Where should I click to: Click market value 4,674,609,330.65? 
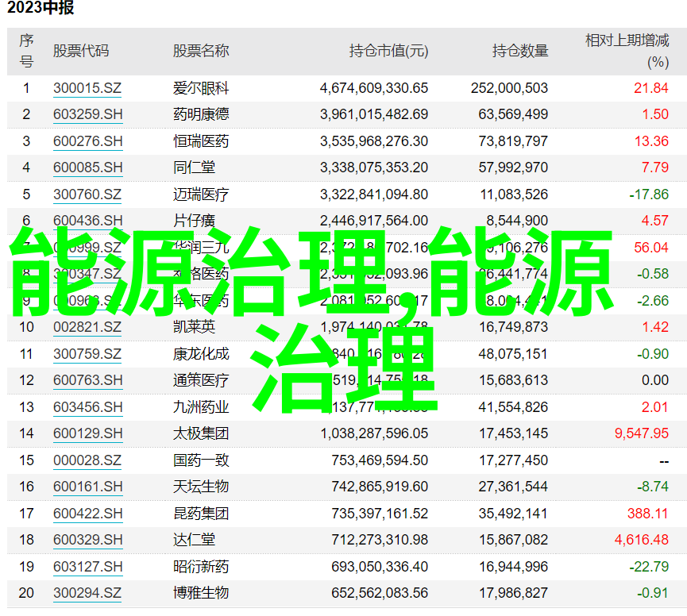click(x=374, y=88)
